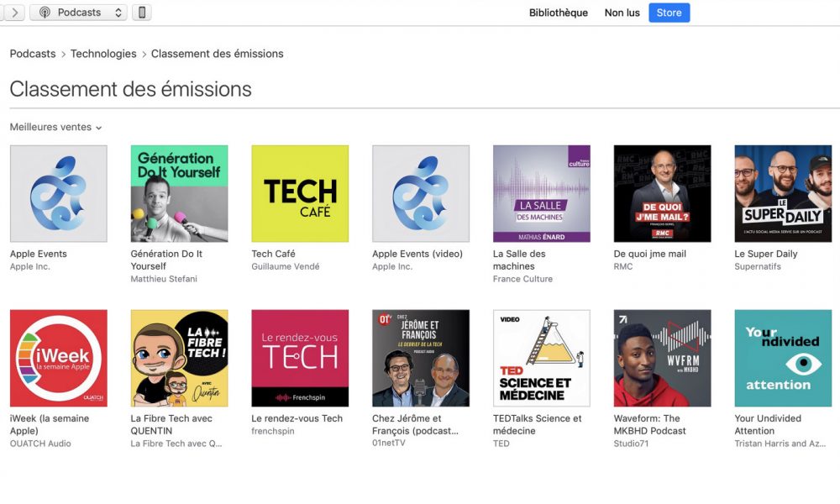This screenshot has height=504, width=840.
Task: Open the iWeek red artwork
Action: [59, 358]
